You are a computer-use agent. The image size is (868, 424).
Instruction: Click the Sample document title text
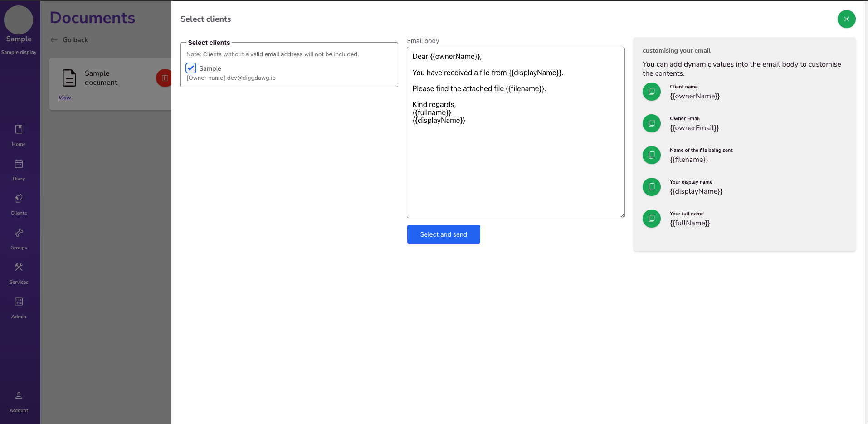click(x=101, y=78)
